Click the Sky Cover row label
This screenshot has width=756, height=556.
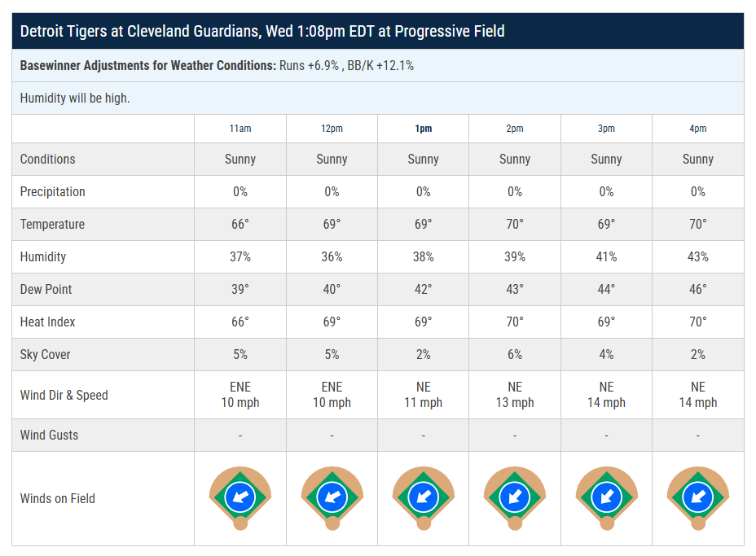coord(46,354)
